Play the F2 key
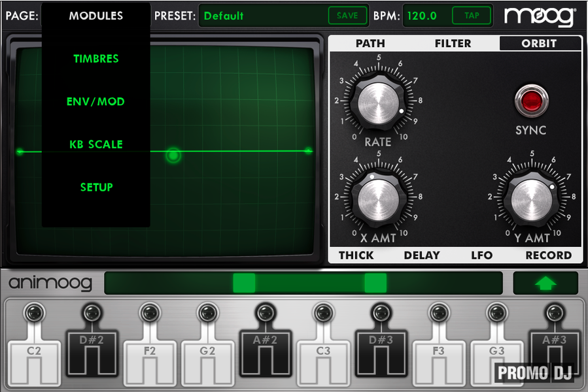 coord(150,363)
